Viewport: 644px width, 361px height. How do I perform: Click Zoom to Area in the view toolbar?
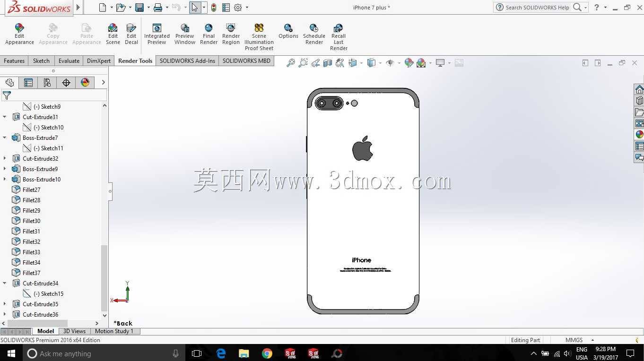pyautogui.click(x=303, y=63)
